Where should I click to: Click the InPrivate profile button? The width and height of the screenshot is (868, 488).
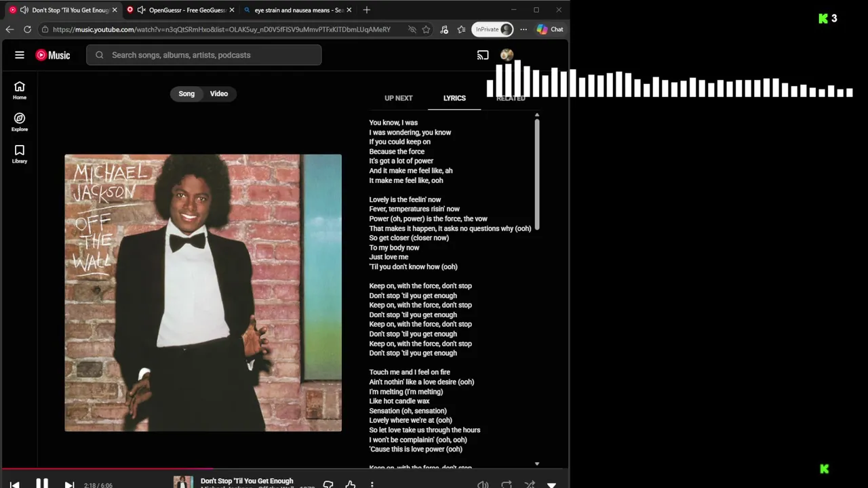pyautogui.click(x=492, y=29)
